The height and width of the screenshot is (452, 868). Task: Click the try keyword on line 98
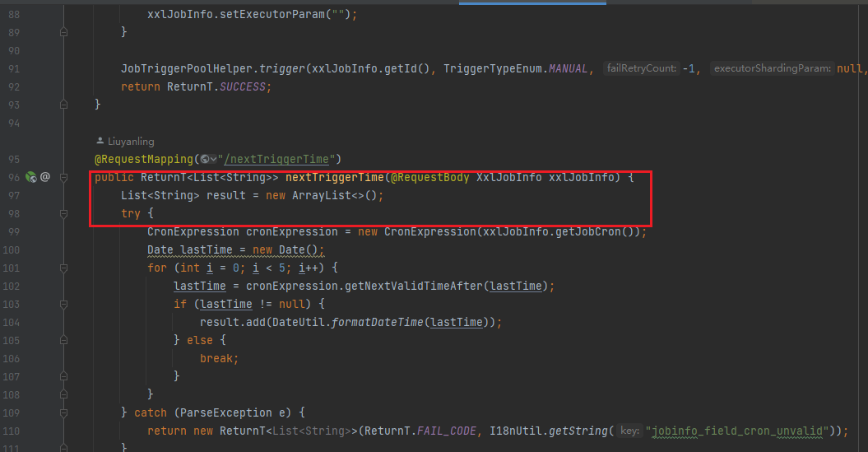click(x=131, y=214)
